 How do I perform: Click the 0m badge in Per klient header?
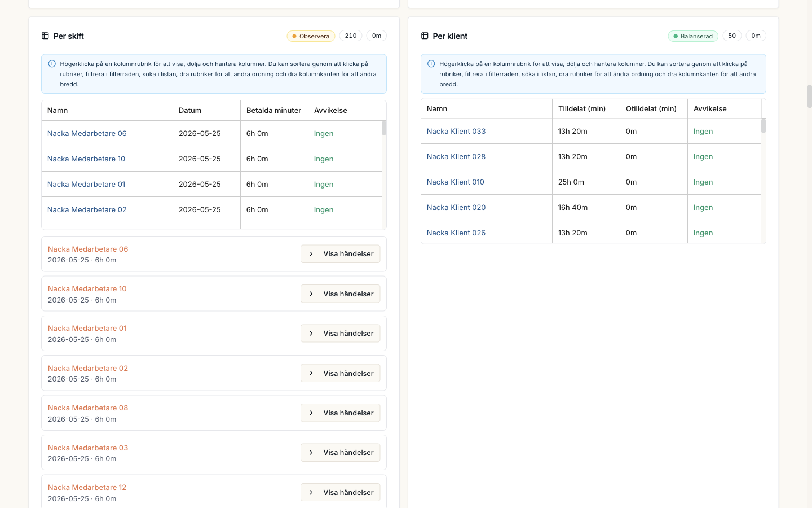pos(756,36)
